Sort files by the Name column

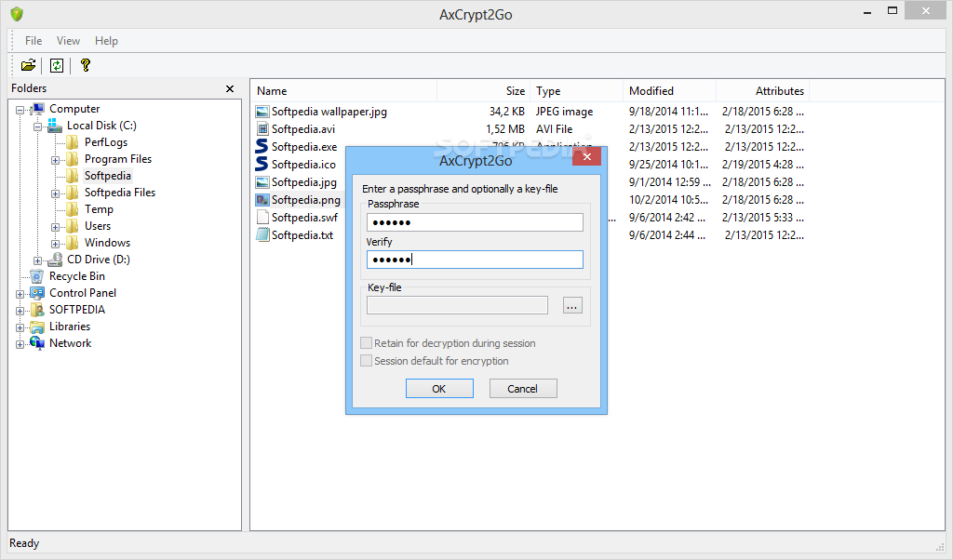click(x=343, y=91)
